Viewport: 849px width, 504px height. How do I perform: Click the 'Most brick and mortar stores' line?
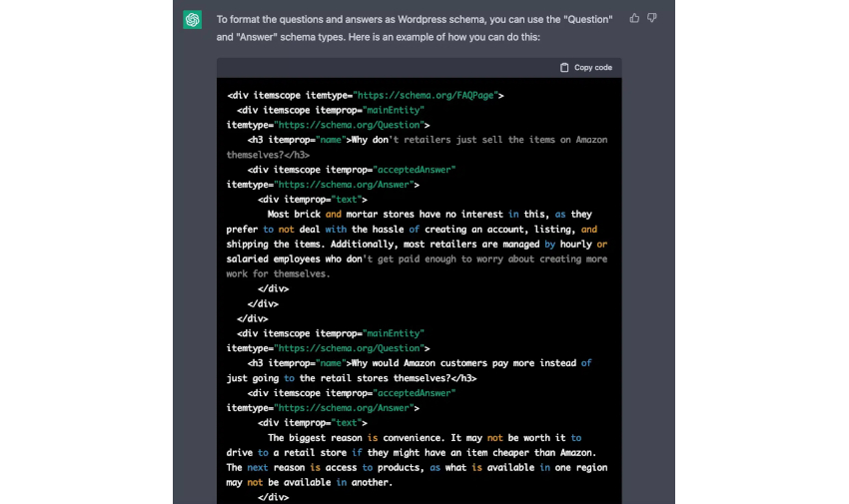coord(429,215)
